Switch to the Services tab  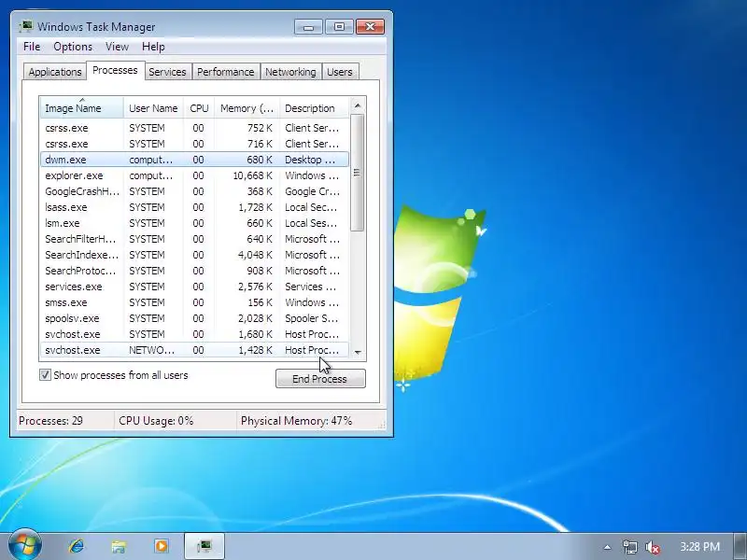coord(167,72)
